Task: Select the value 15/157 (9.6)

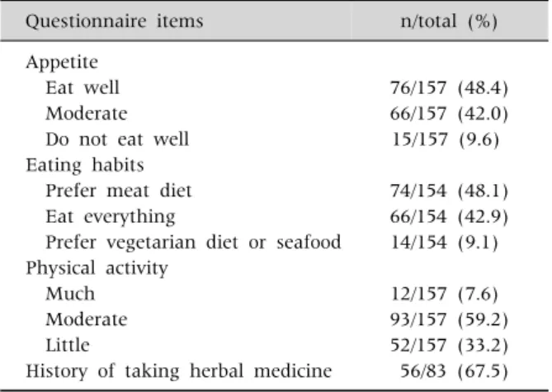Action: click(446, 139)
